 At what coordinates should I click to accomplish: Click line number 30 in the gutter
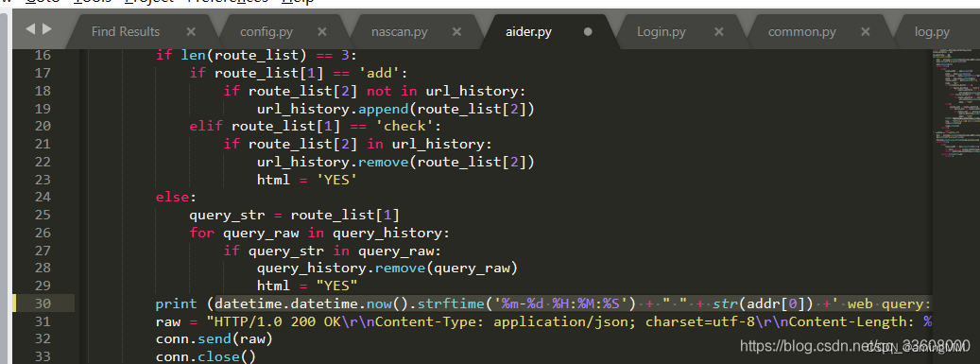(43, 303)
